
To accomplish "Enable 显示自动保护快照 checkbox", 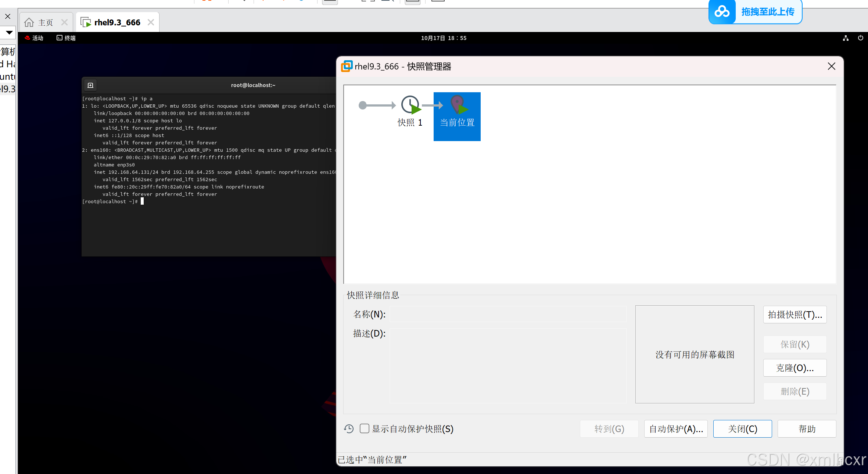I will [x=365, y=428].
